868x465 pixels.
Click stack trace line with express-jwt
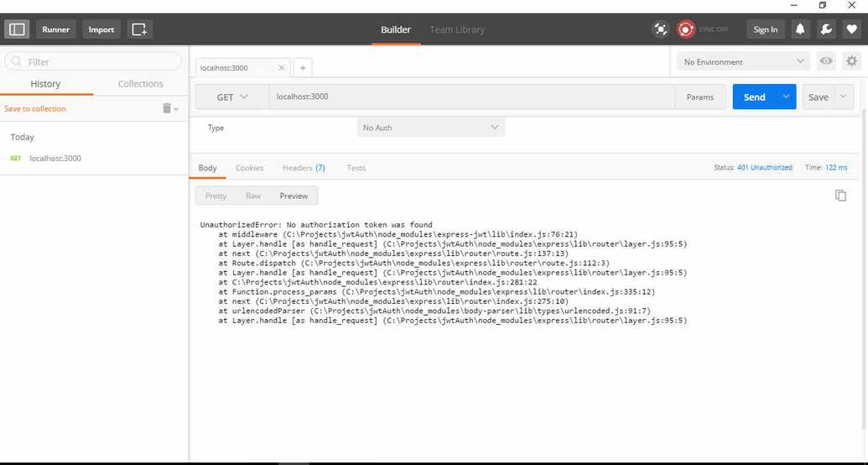tap(398, 234)
